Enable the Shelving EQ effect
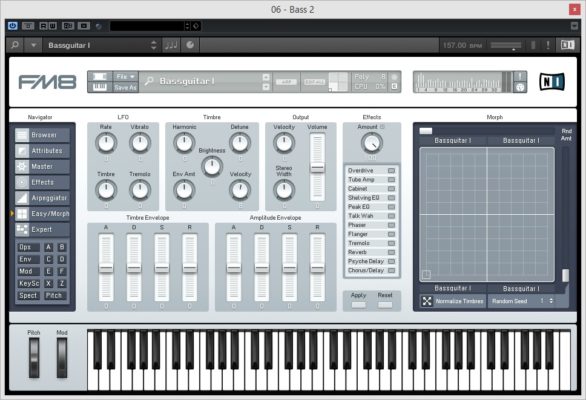586x400 pixels. (391, 198)
